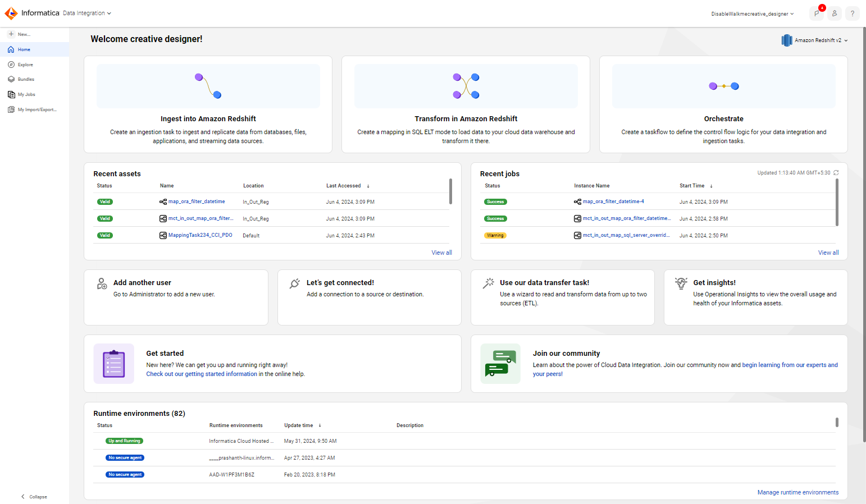
Task: Click the data transfer task wand icon
Action: point(489,283)
